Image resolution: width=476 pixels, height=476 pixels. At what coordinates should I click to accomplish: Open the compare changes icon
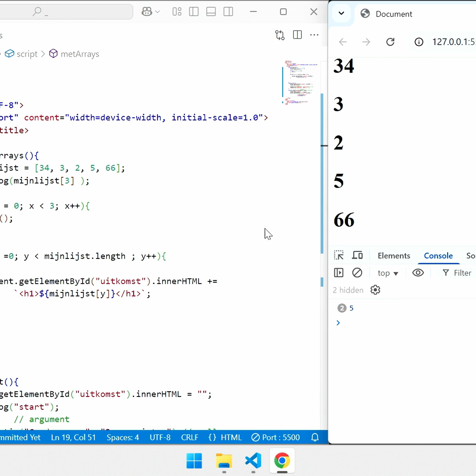point(280,35)
